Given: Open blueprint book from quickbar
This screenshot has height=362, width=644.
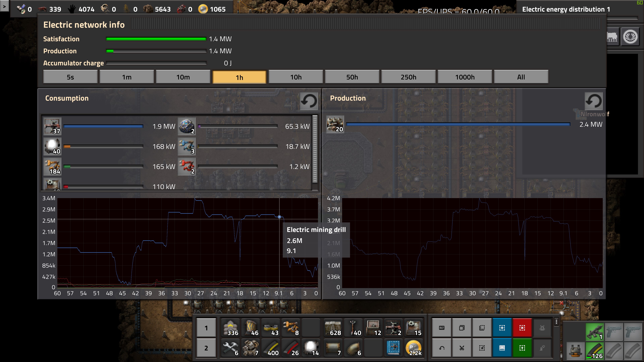Looking at the screenshot, I should pyautogui.click(x=393, y=348).
